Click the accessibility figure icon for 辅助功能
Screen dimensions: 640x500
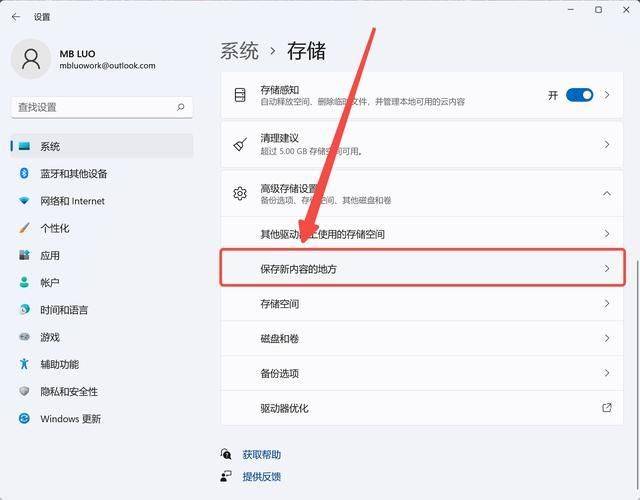(x=24, y=364)
